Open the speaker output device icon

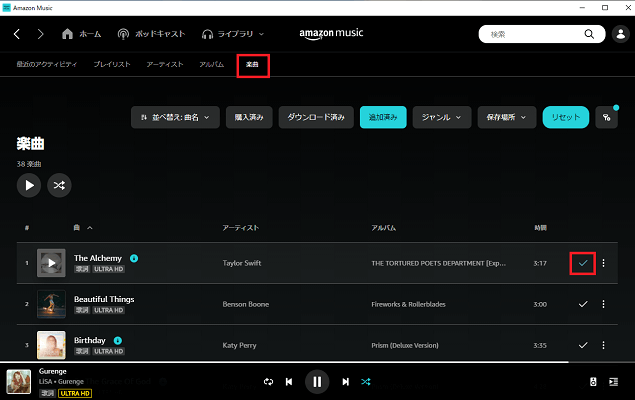[x=593, y=382]
